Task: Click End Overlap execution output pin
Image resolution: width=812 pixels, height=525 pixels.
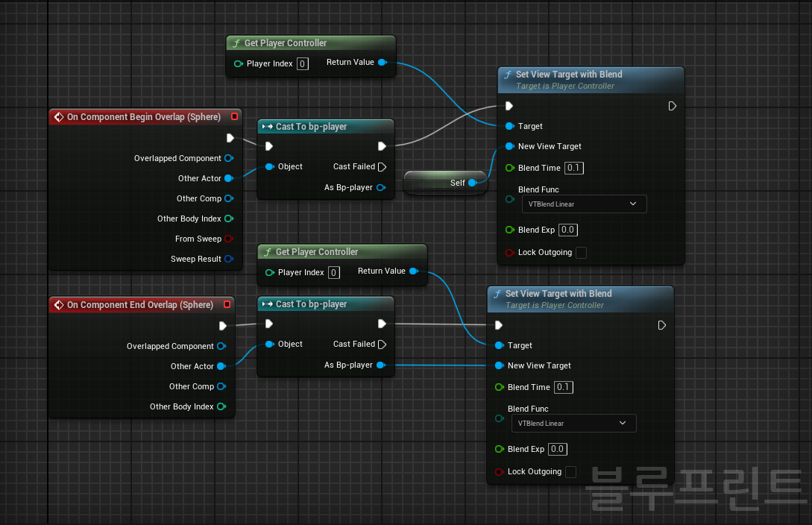Action: 223,326
